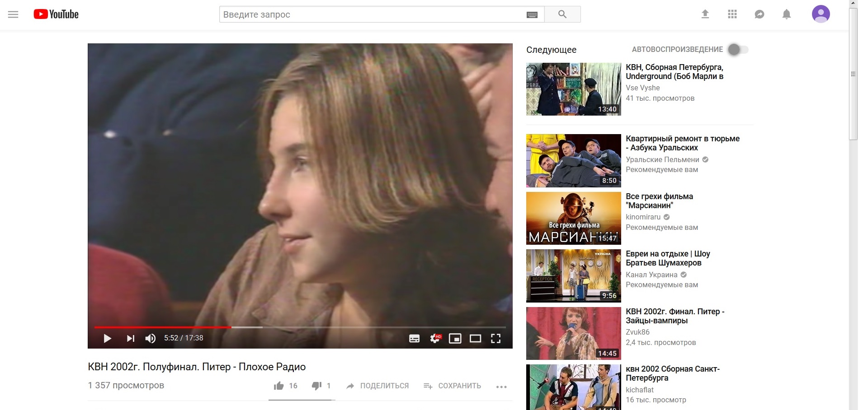Click the video progress bar
The height and width of the screenshot is (410, 868).
click(300, 327)
